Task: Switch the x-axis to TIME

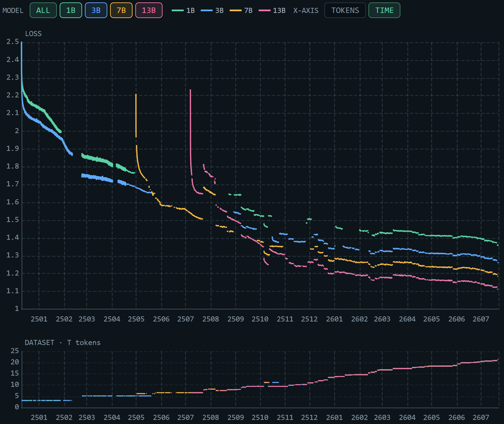Action: (x=384, y=10)
